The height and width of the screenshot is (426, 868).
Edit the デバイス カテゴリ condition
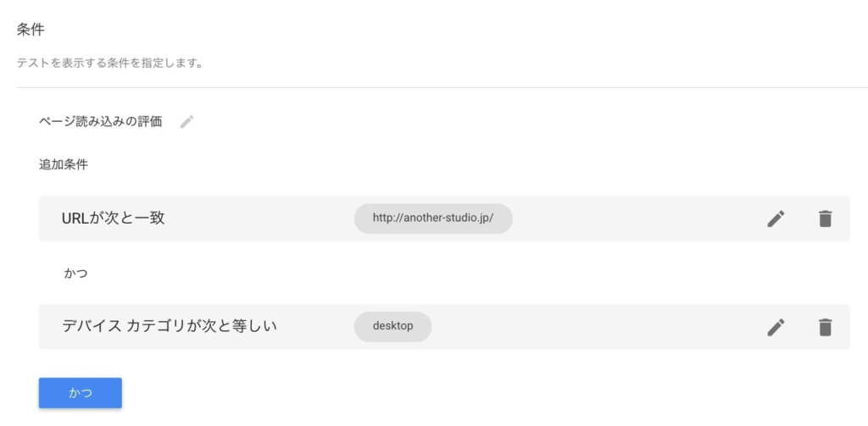pyautogui.click(x=776, y=327)
